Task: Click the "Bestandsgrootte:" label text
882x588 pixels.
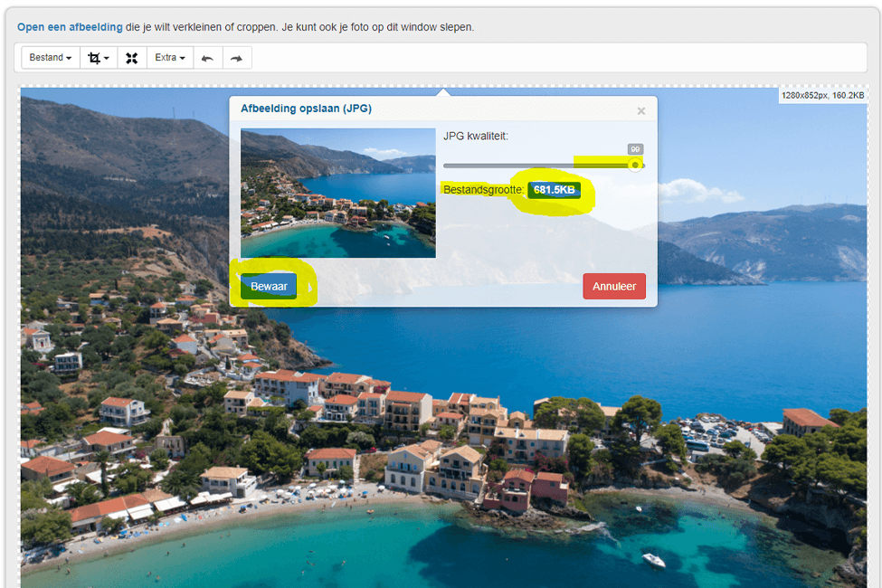Action: (483, 190)
